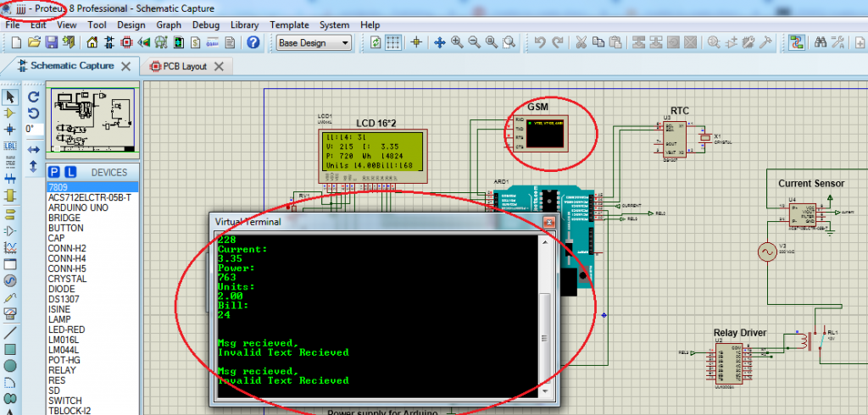Open the Library menu
The width and height of the screenshot is (868, 415).
pyautogui.click(x=245, y=25)
